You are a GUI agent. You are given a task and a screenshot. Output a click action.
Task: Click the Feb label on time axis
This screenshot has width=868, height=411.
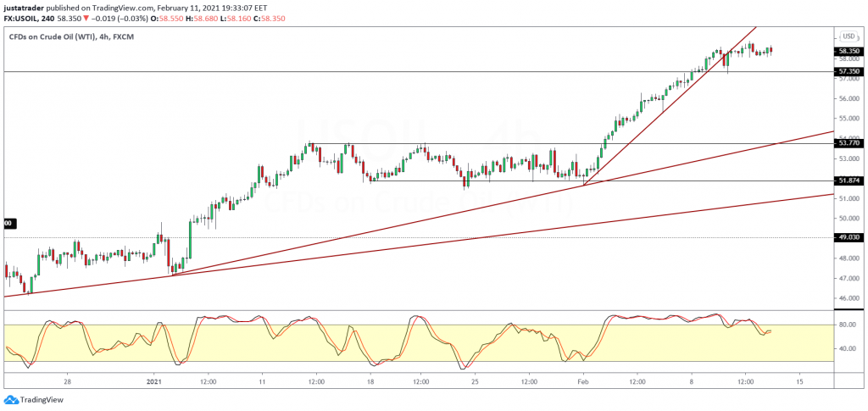point(581,381)
